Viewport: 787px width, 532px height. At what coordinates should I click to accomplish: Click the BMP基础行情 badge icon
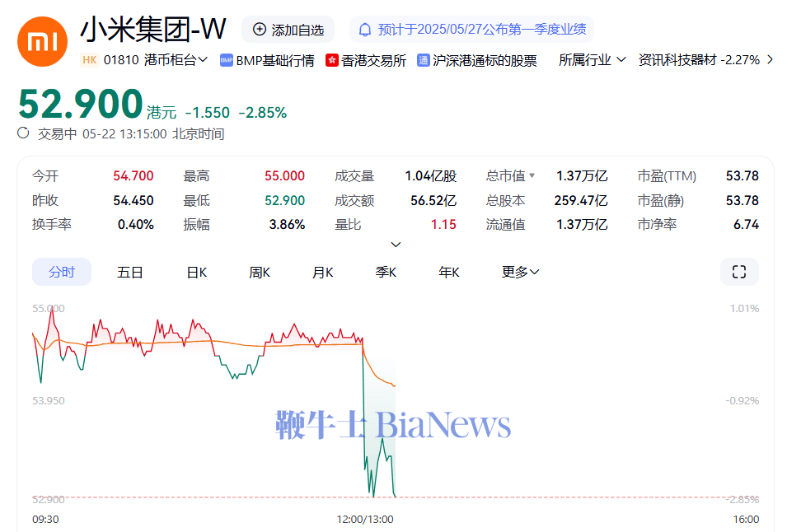[227, 61]
